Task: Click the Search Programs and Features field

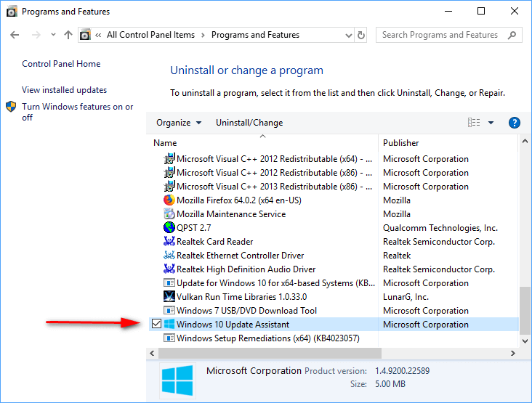Action: (x=443, y=35)
